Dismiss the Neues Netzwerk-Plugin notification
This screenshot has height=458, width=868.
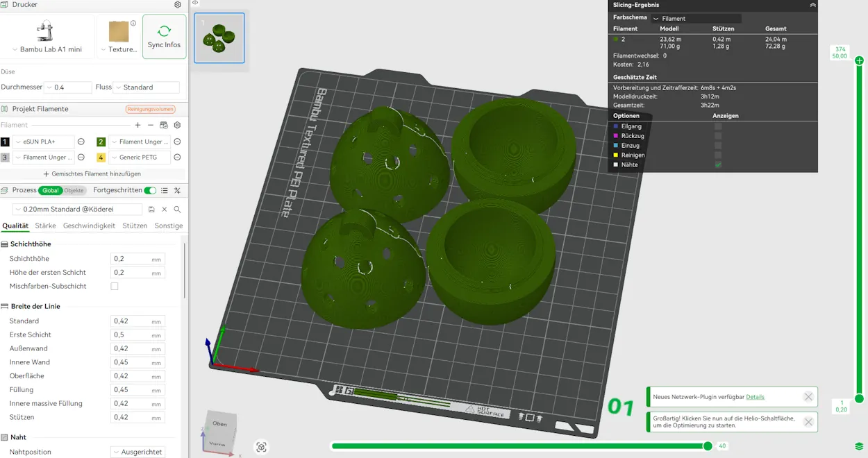pyautogui.click(x=808, y=397)
